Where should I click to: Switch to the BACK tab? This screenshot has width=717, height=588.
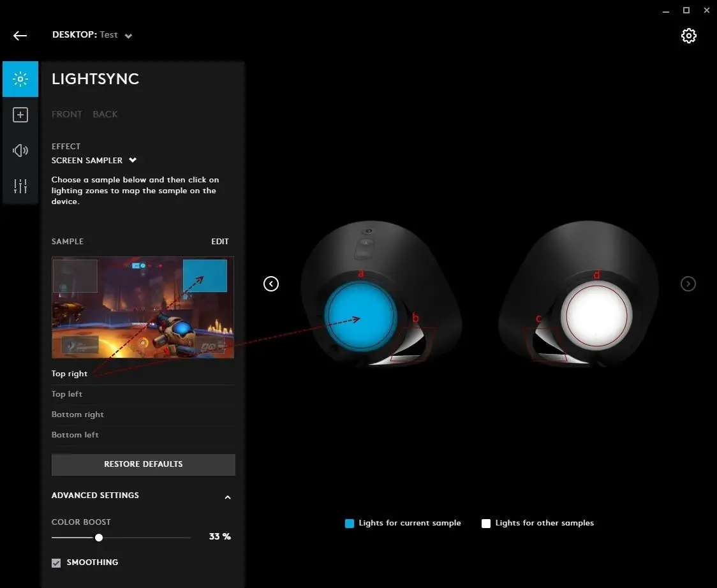pos(105,114)
